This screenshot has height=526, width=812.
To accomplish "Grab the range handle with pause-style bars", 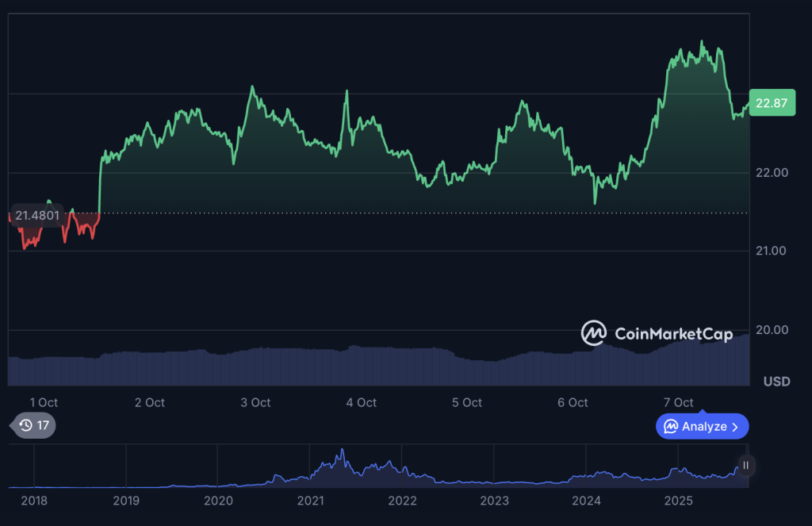I will (745, 465).
